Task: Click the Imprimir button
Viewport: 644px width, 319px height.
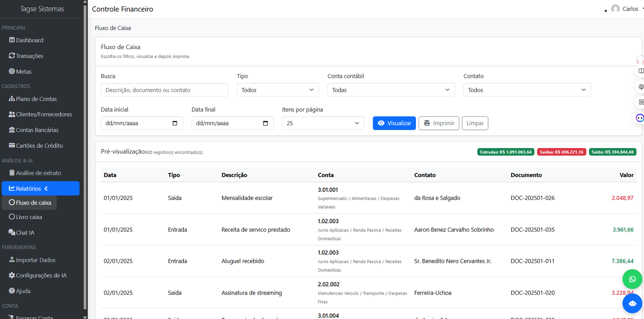Action: (x=439, y=123)
